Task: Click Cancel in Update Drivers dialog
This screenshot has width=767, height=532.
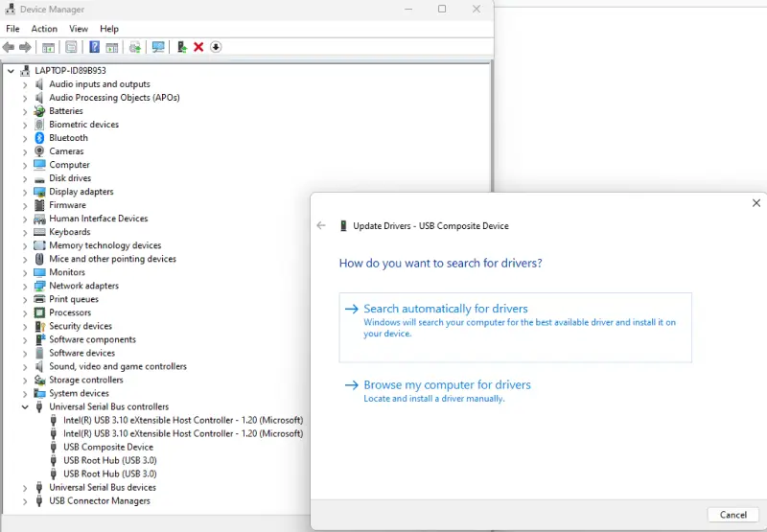Action: [732, 515]
